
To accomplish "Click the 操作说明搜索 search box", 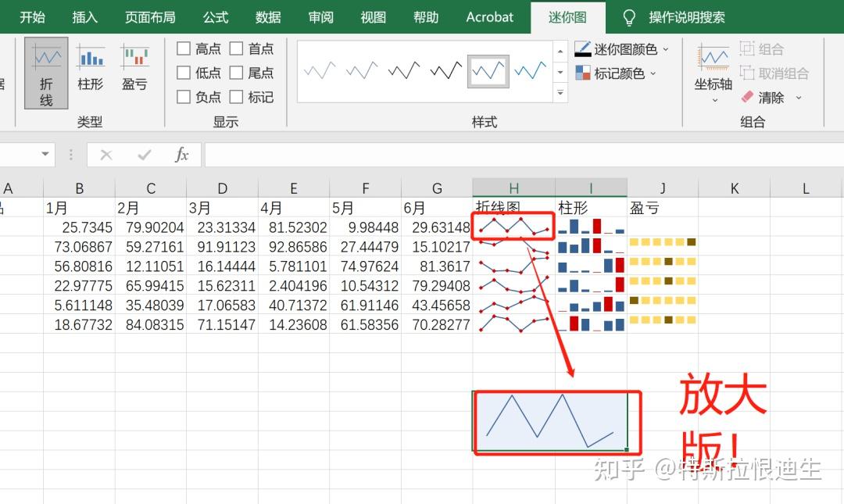I will click(687, 17).
